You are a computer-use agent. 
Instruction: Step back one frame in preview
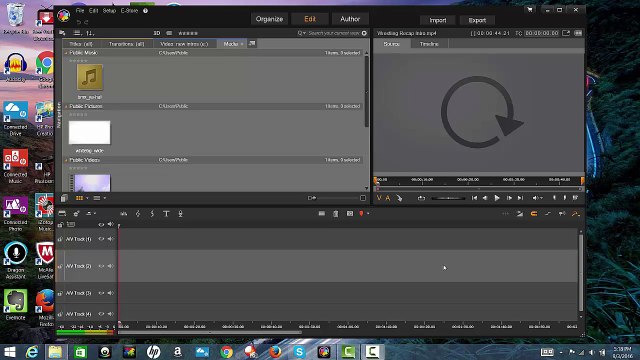(x=485, y=198)
